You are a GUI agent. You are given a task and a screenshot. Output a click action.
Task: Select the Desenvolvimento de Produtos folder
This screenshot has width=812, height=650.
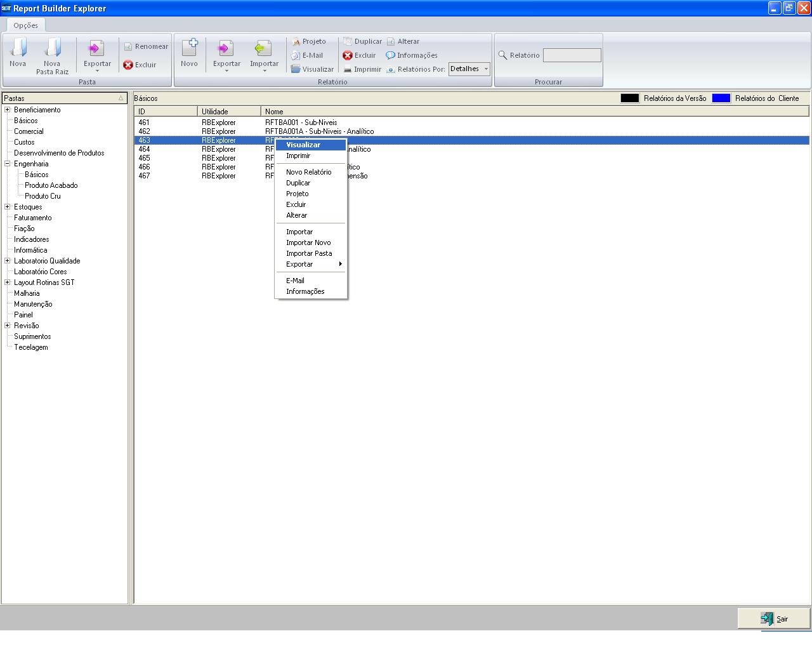coord(59,153)
